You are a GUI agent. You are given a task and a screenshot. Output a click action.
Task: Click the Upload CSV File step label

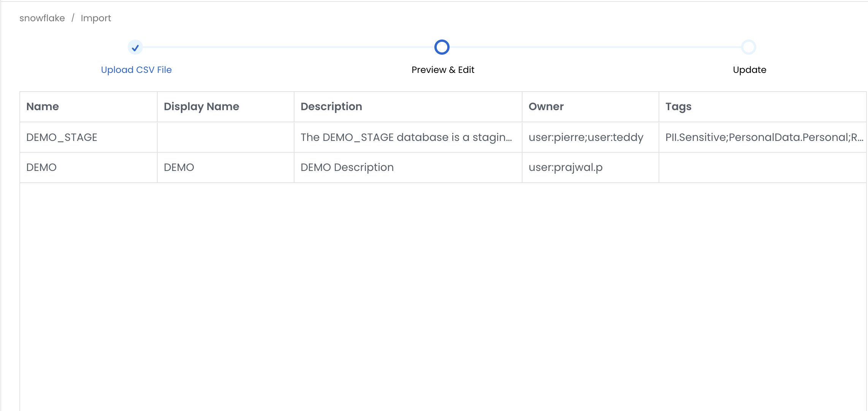[136, 70]
